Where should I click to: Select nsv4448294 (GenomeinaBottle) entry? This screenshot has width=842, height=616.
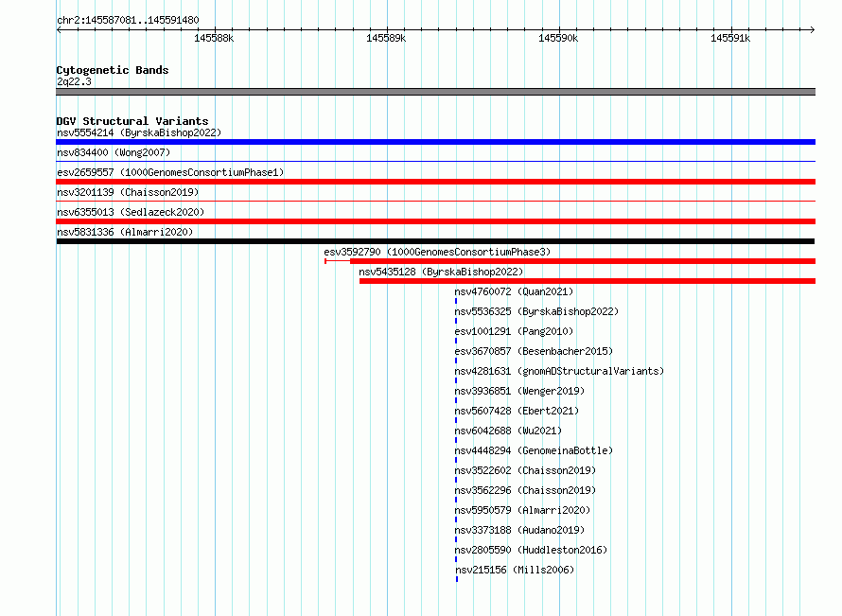coord(534,450)
